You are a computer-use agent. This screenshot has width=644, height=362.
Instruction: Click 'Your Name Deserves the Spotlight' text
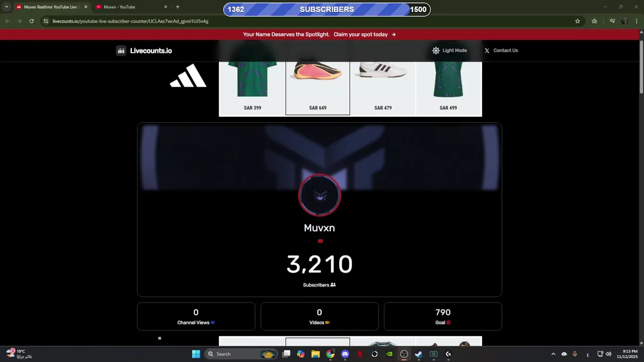[286, 35]
